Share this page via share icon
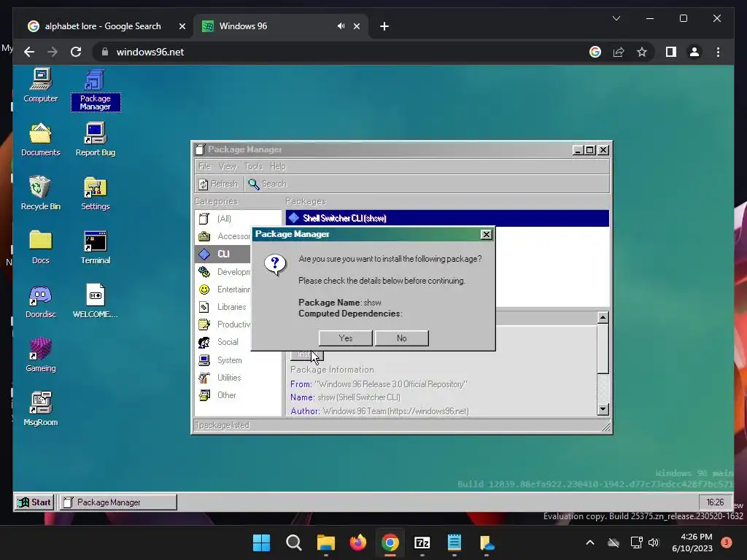This screenshot has height=560, width=747. (619, 52)
